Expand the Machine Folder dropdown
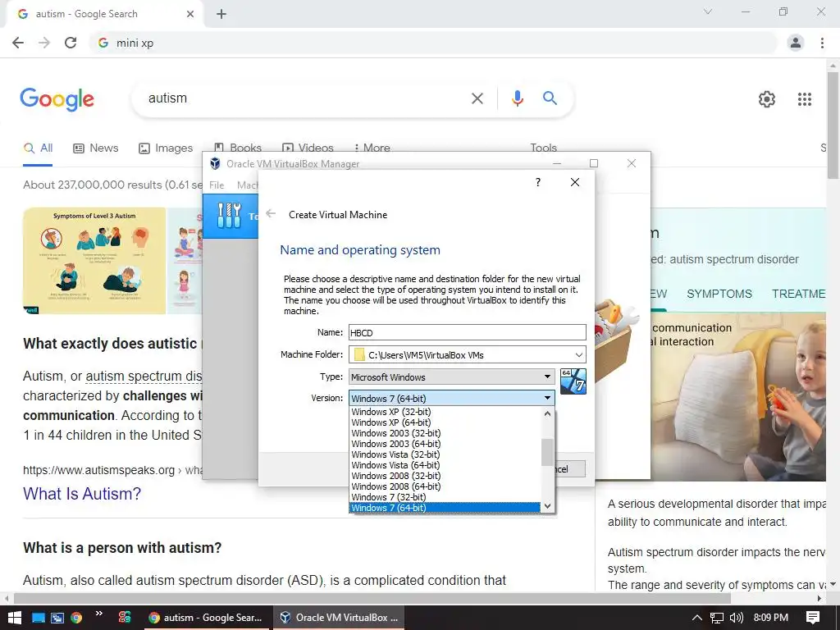 pyautogui.click(x=578, y=354)
